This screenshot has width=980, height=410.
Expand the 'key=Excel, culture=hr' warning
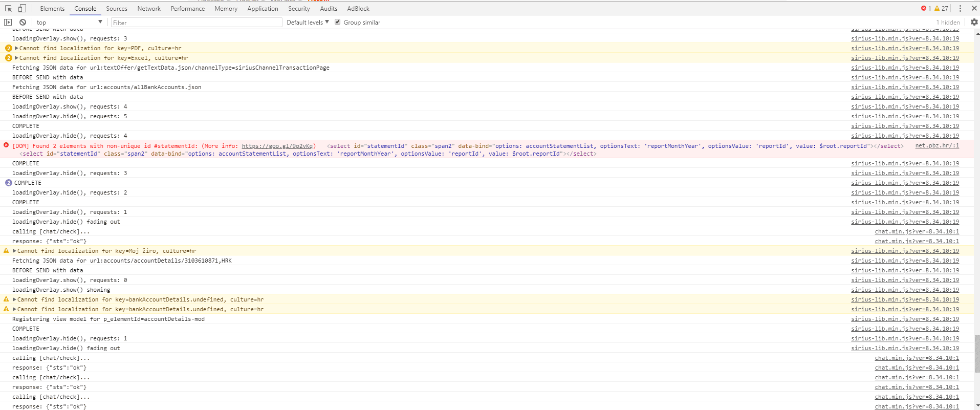[x=16, y=58]
